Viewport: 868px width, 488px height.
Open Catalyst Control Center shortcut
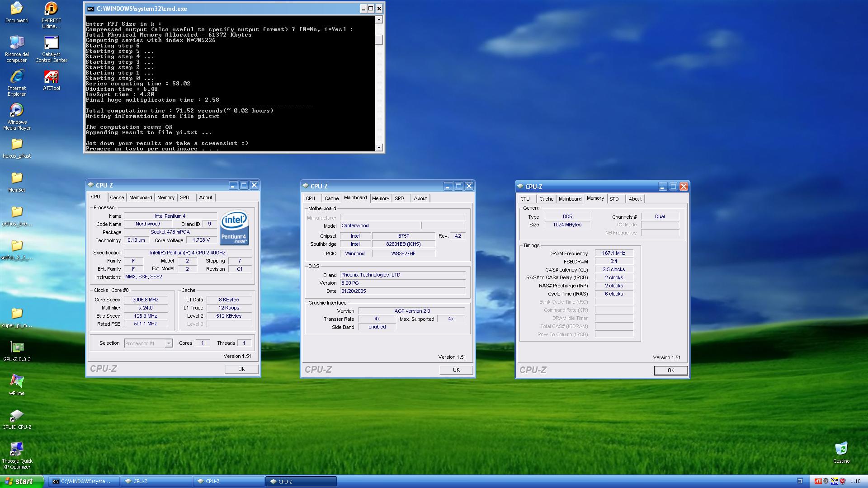(x=51, y=49)
